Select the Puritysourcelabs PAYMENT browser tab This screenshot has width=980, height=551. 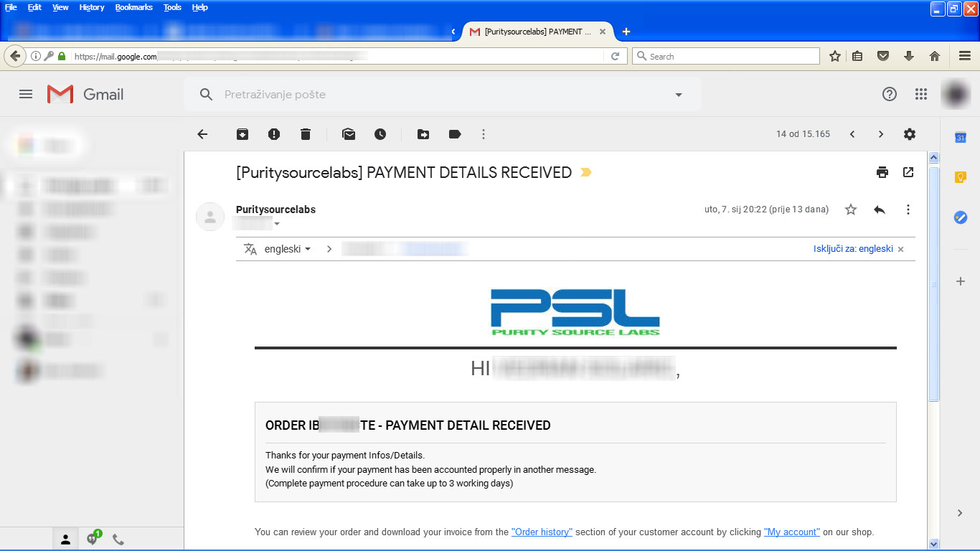pyautogui.click(x=538, y=32)
